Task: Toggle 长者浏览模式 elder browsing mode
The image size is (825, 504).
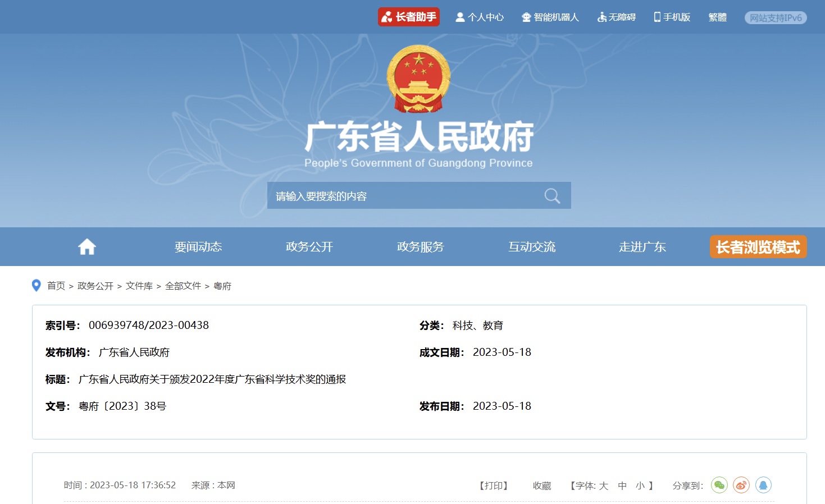Action: coord(758,247)
